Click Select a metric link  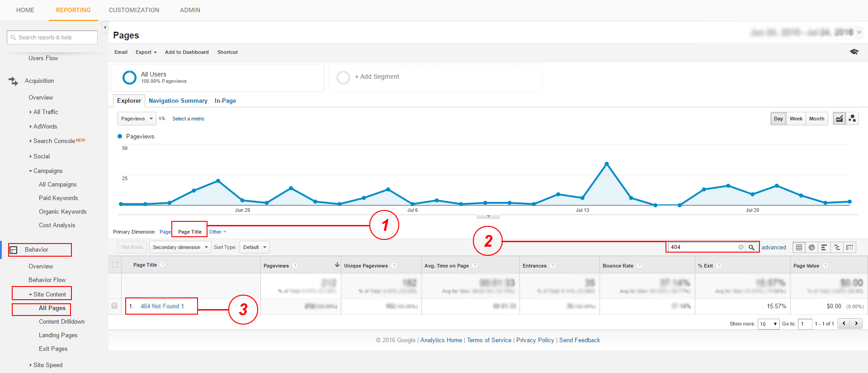coord(188,119)
